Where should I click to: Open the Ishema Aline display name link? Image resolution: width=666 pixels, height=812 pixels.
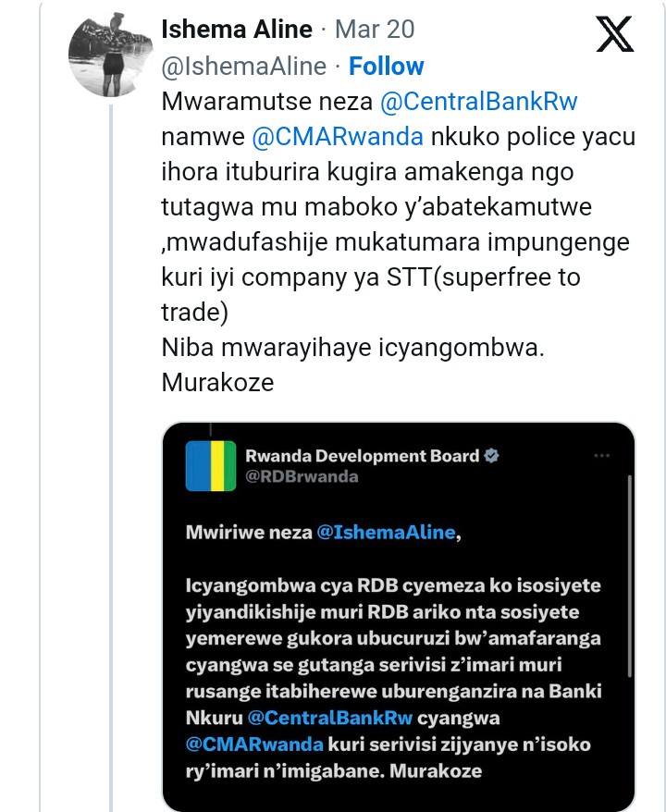click(237, 29)
